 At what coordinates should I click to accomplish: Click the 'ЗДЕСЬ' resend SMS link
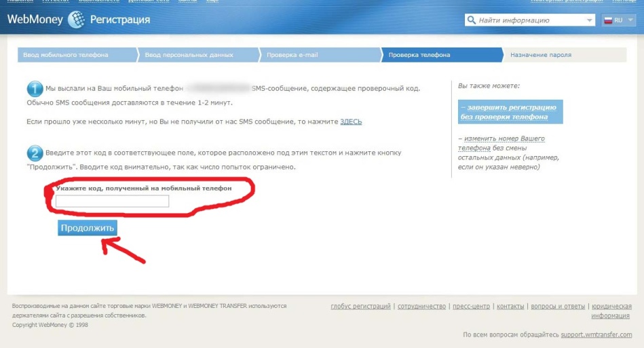click(x=351, y=121)
